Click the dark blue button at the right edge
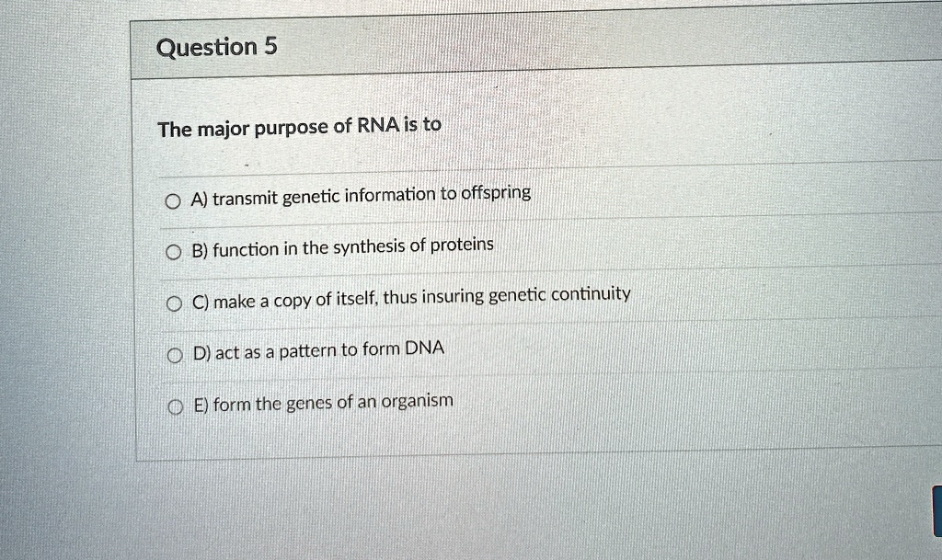 937,511
